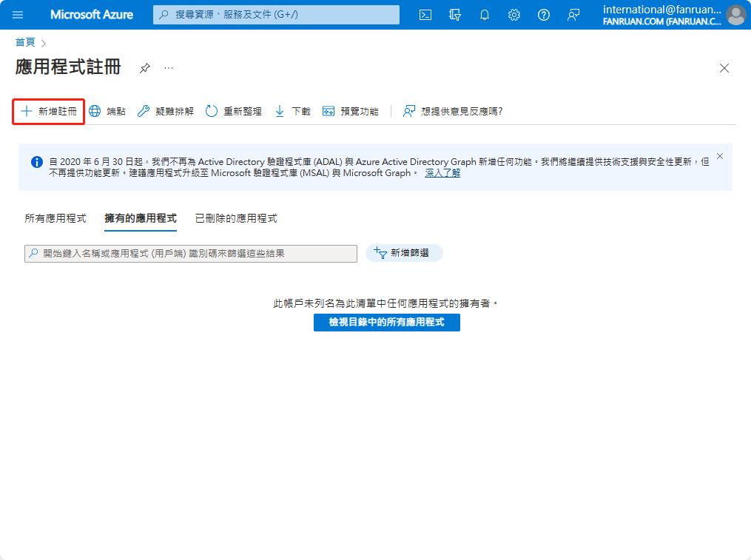Click the top bar feedback icon
751x560 pixels.
coord(573,15)
